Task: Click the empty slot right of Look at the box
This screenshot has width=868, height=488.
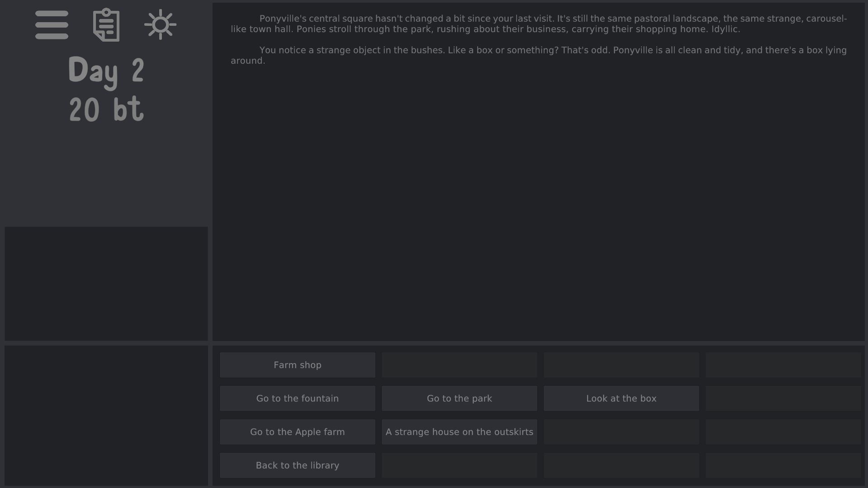Action: click(783, 398)
